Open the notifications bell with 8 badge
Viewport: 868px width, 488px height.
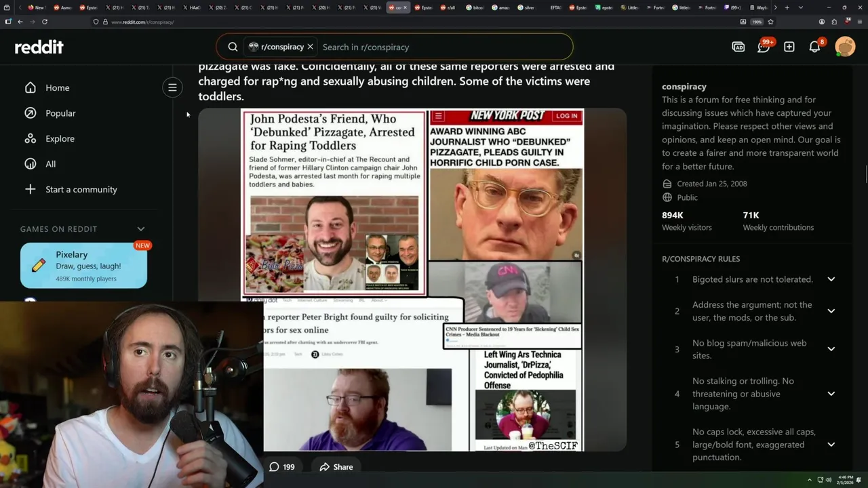tap(815, 47)
